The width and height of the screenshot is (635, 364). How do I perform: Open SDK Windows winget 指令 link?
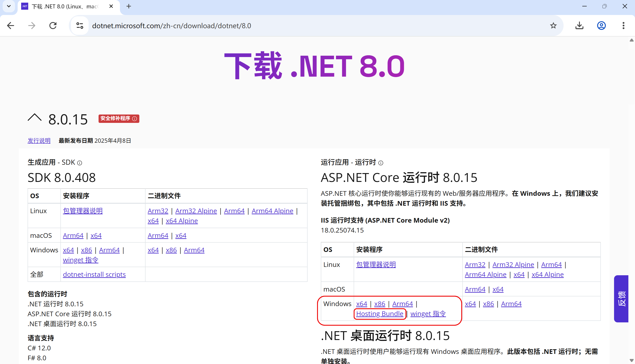[x=81, y=260]
